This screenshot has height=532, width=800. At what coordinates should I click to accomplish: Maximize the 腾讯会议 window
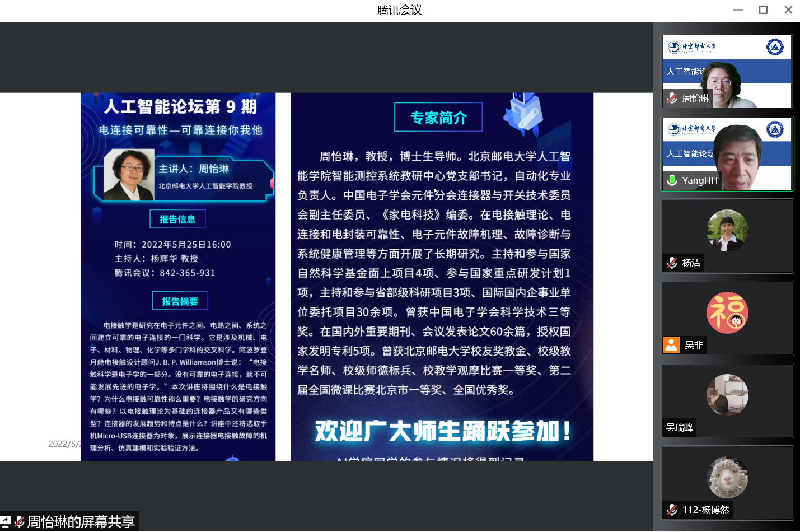763,10
